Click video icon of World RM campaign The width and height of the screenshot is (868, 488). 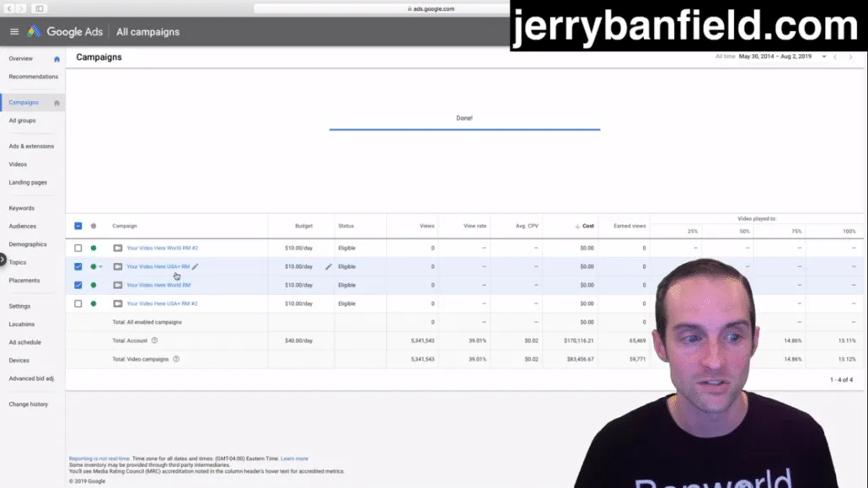[118, 285]
